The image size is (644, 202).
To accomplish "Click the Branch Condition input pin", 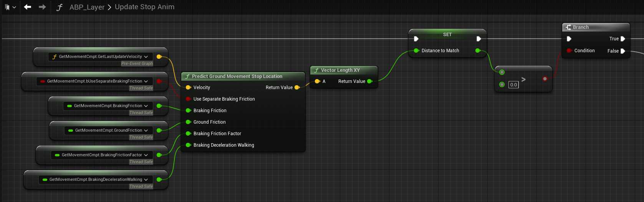I will pos(569,51).
